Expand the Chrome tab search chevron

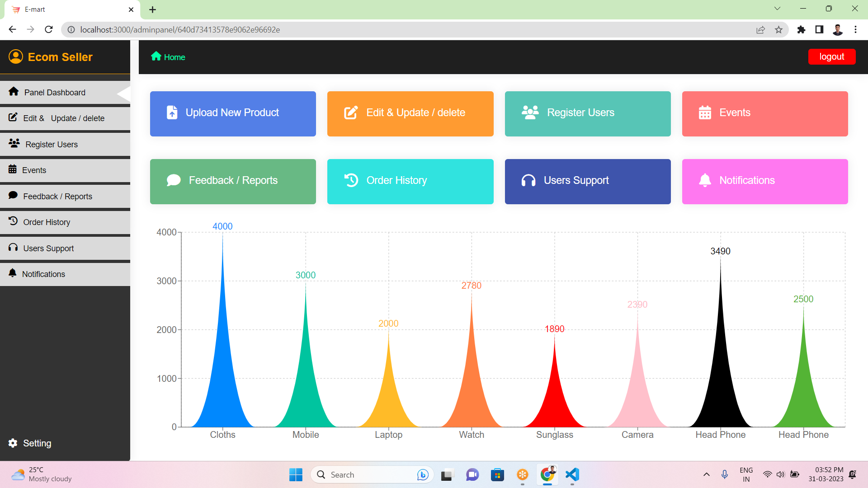point(777,9)
